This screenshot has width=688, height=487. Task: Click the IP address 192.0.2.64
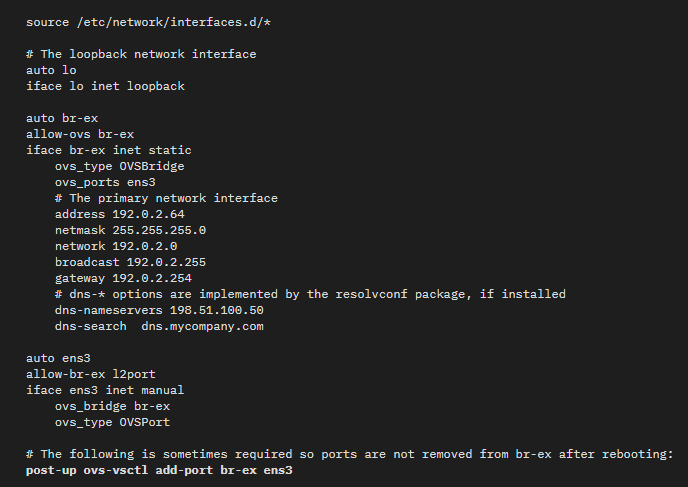149,214
